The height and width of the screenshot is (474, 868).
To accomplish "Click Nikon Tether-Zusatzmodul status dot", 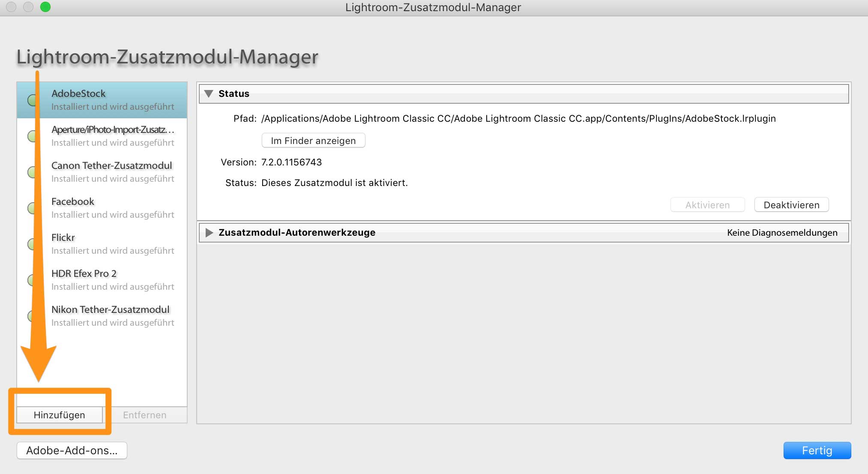I will 31,316.
